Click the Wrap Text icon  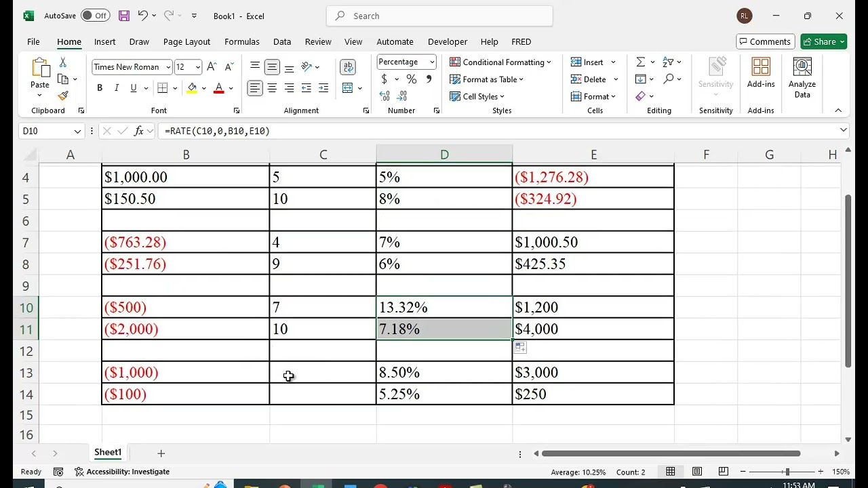(x=348, y=66)
